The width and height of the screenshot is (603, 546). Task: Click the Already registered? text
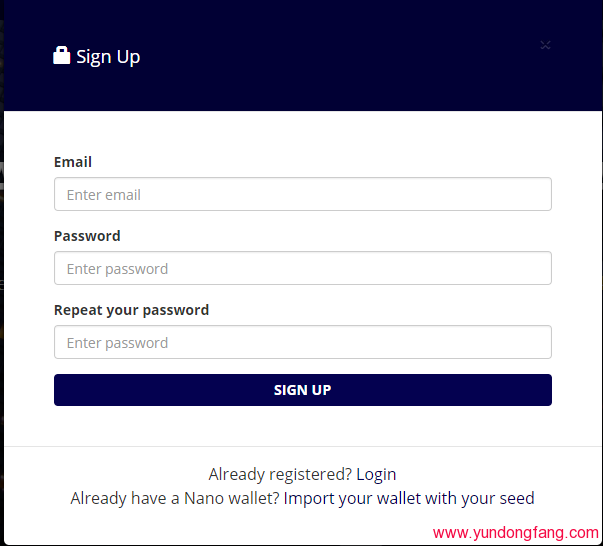[280, 474]
